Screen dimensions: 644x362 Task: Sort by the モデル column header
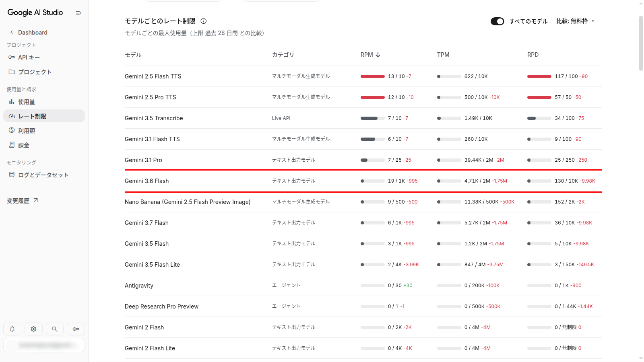click(x=133, y=55)
